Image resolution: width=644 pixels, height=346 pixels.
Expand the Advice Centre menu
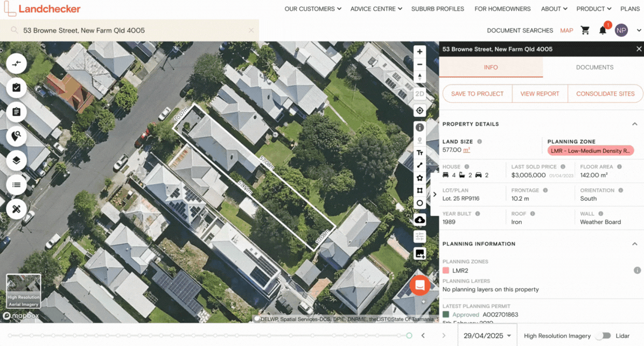point(376,9)
